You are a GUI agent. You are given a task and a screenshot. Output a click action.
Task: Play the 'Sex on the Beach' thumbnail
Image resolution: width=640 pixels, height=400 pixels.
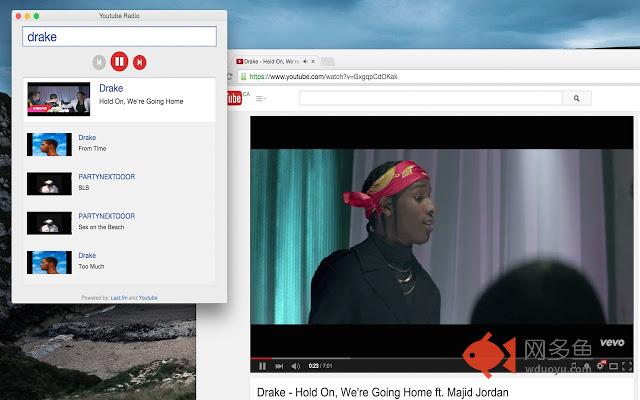49,223
